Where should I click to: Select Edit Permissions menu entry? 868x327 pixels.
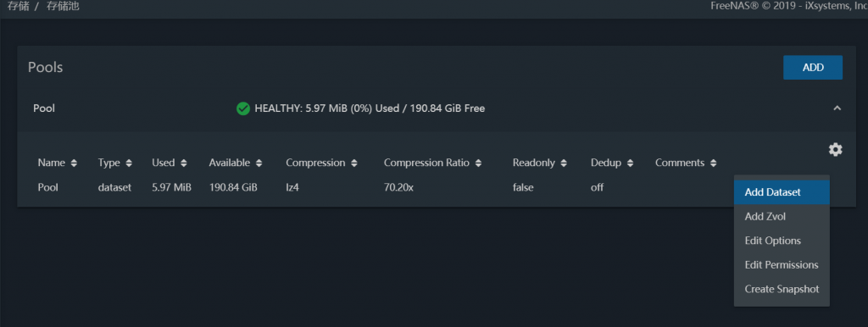782,265
